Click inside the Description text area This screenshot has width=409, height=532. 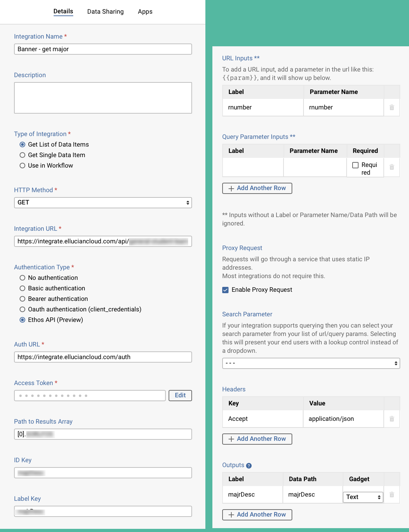point(103,97)
